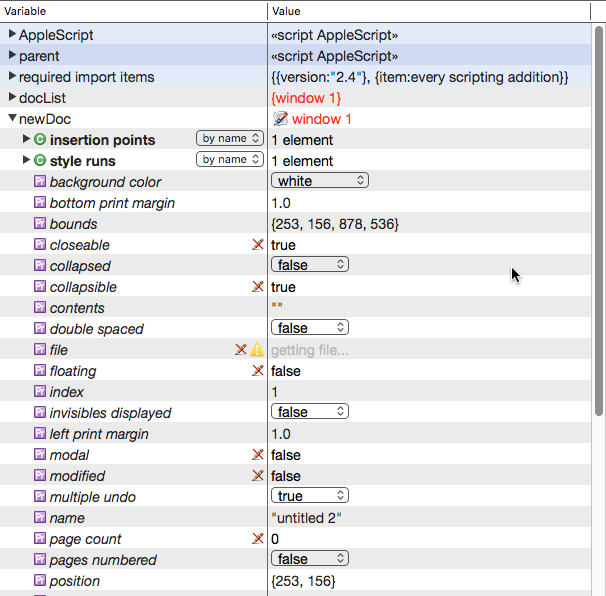Expand the docList variable
The image size is (606, 596).
coord(12,98)
